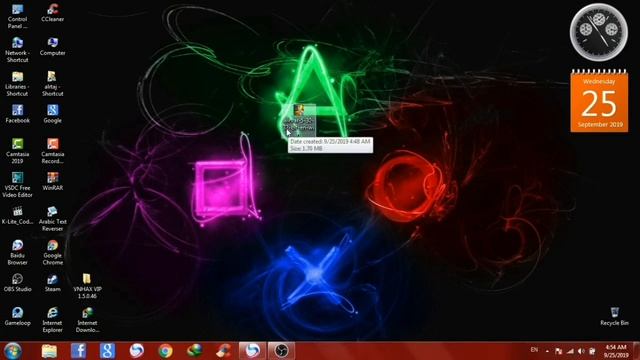Open Windows Explorer from the taskbar
640x360 pixels.
[x=49, y=351]
